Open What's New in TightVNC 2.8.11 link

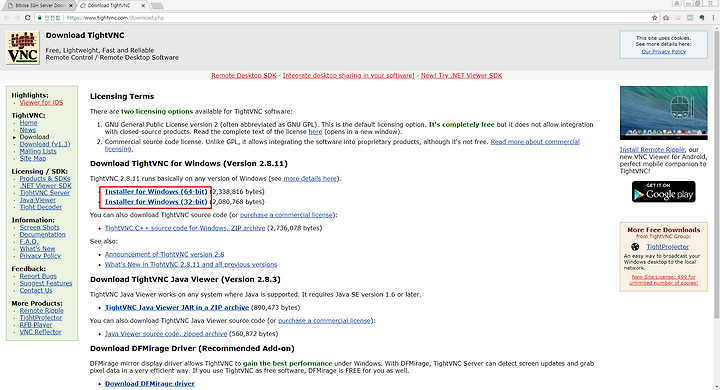click(x=191, y=265)
